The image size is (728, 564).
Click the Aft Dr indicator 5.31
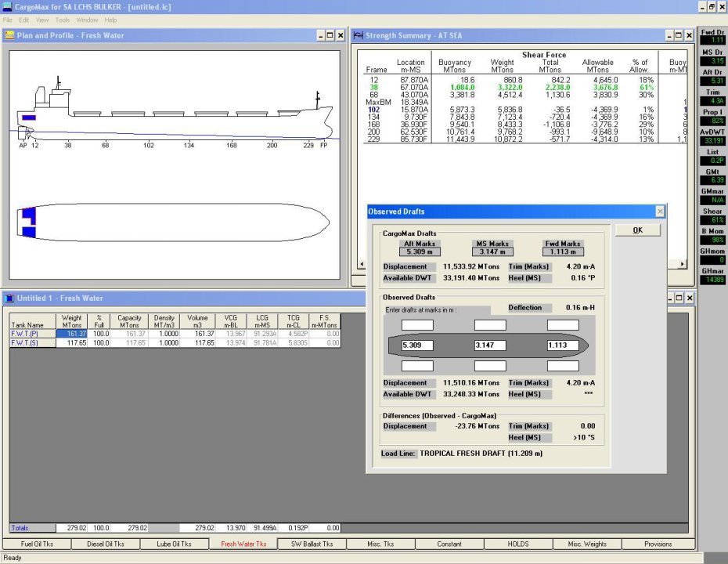[712, 81]
